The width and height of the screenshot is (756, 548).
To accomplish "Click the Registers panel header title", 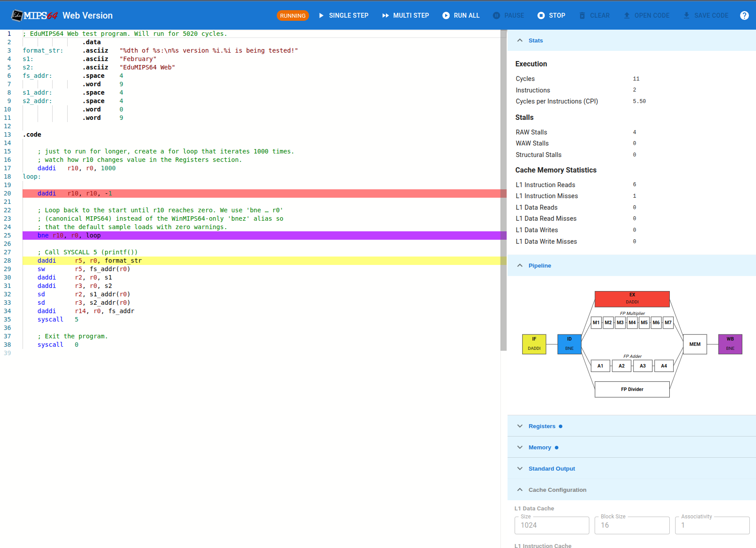I will tap(542, 426).
